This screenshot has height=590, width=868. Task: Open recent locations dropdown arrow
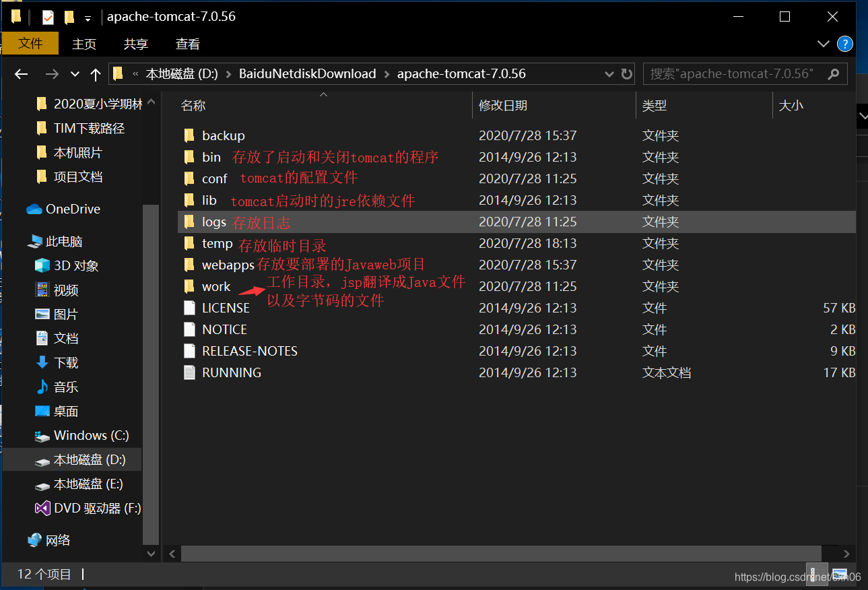tap(75, 74)
